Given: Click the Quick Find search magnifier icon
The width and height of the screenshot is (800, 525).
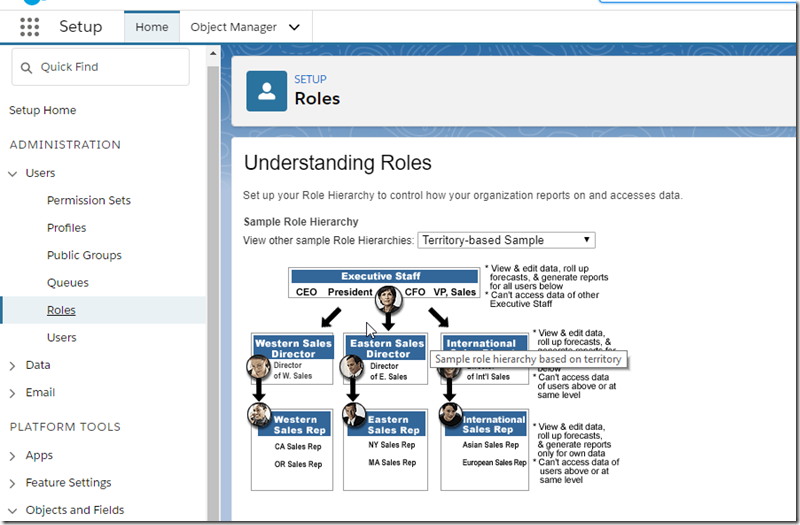Looking at the screenshot, I should click(26, 67).
